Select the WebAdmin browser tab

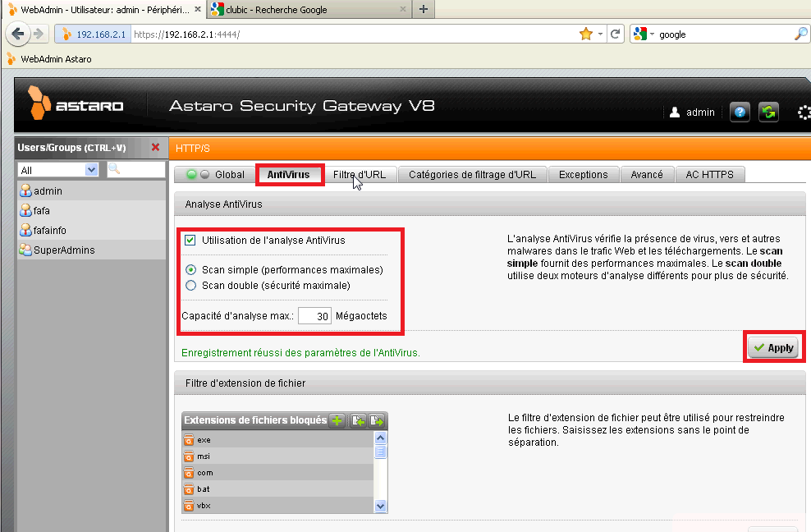104,9
